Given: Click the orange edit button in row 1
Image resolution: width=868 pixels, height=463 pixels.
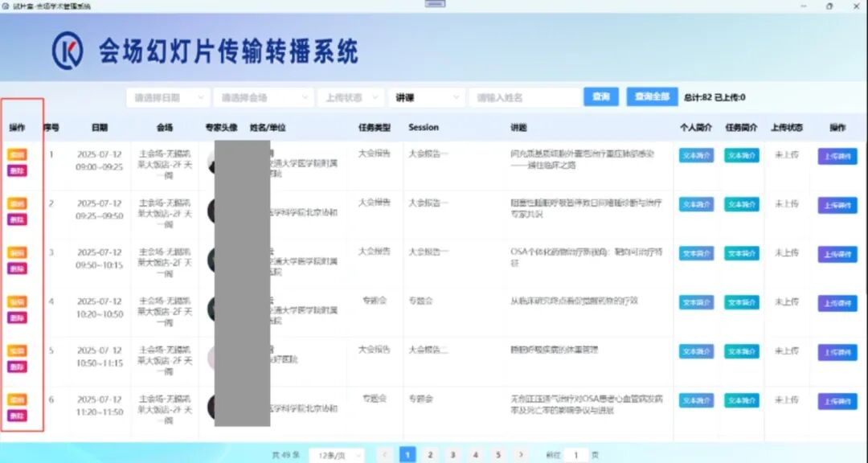Looking at the screenshot, I should tap(17, 154).
